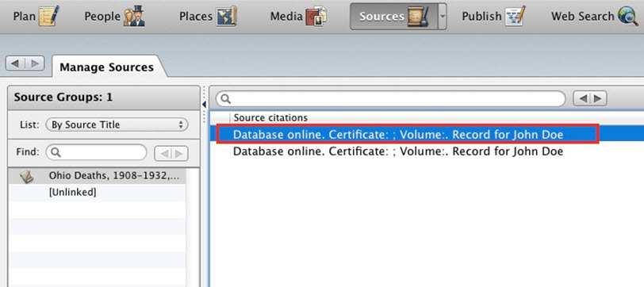Image resolution: width=644 pixels, height=287 pixels.
Task: Click the Source Groups: 1 header
Action: click(x=103, y=98)
